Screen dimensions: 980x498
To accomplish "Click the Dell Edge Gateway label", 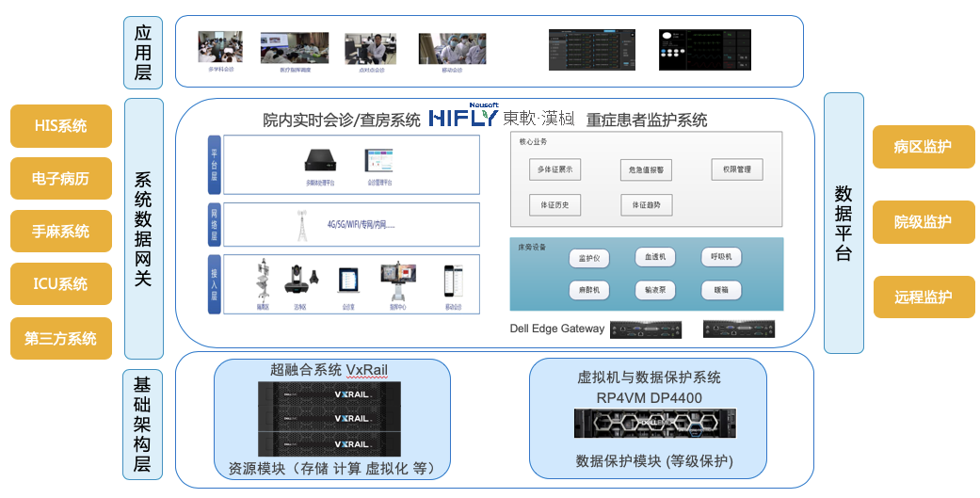I will coord(557,329).
